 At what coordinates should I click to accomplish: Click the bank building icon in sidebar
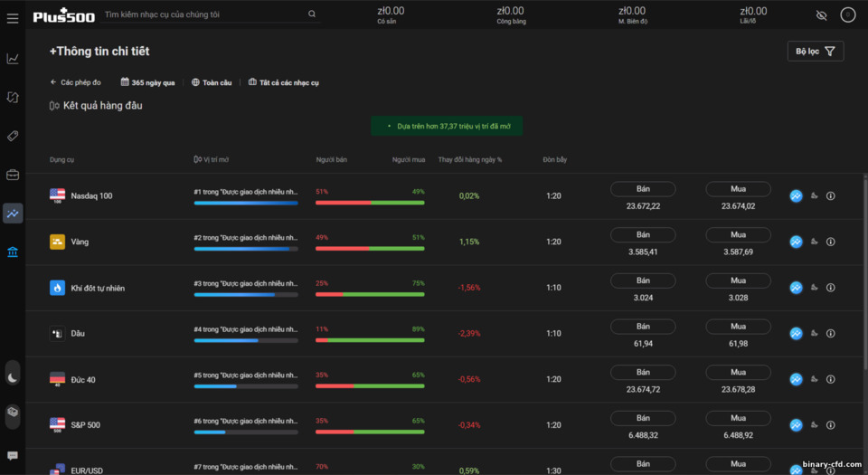(13, 252)
